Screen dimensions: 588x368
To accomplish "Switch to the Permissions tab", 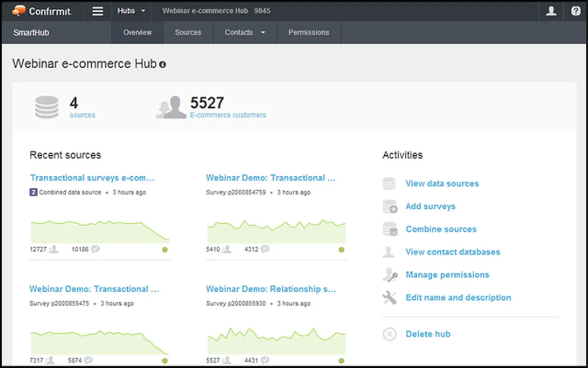I will coord(309,32).
